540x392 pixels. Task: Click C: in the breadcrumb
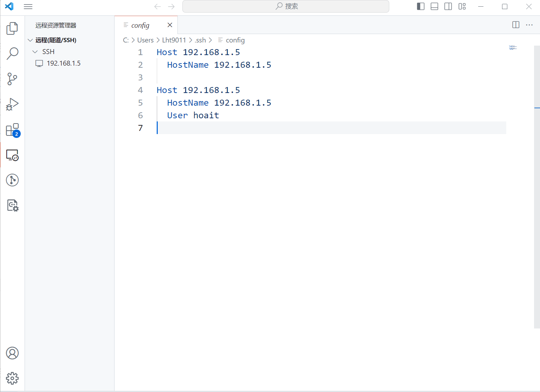126,40
